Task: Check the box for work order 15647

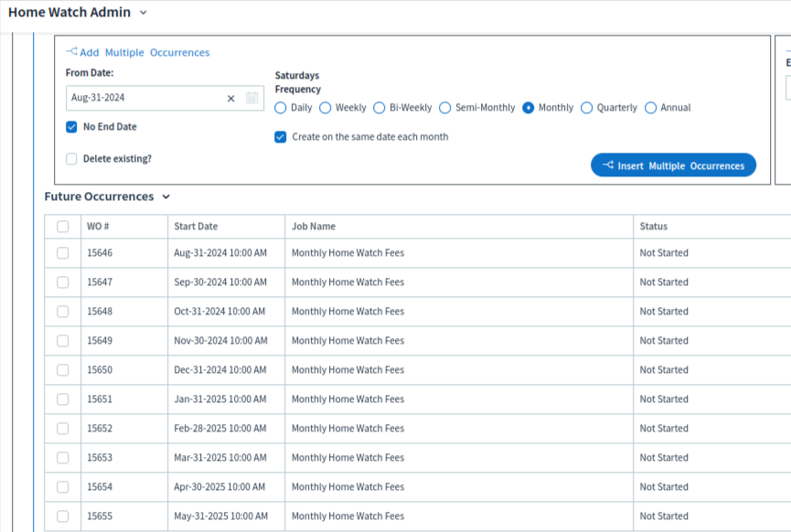Action: tap(62, 282)
